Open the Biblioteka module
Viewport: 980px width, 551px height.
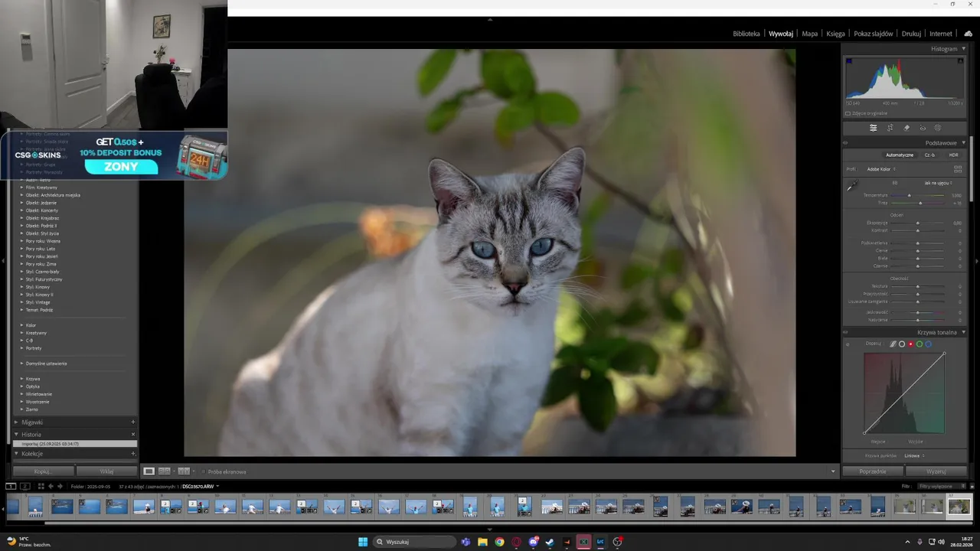[x=746, y=34]
